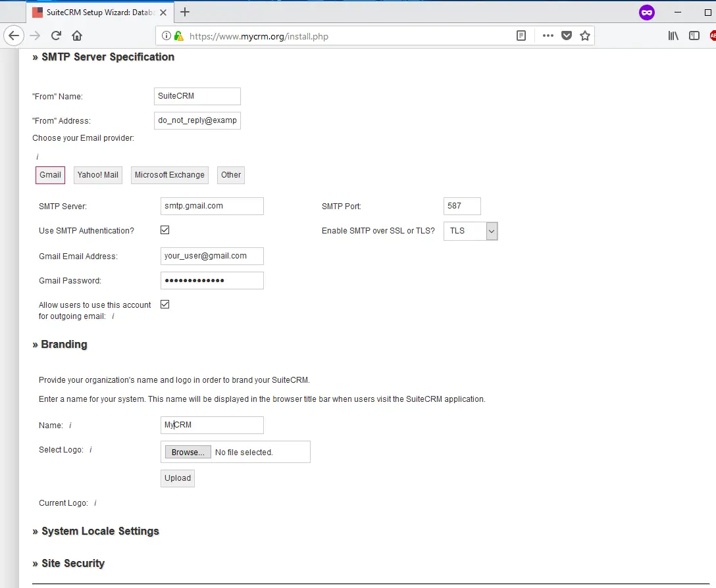Choose Gmail as email provider

[x=50, y=176]
